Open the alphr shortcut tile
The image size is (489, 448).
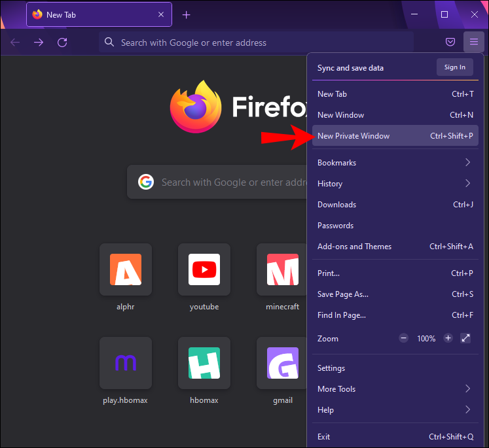(126, 269)
